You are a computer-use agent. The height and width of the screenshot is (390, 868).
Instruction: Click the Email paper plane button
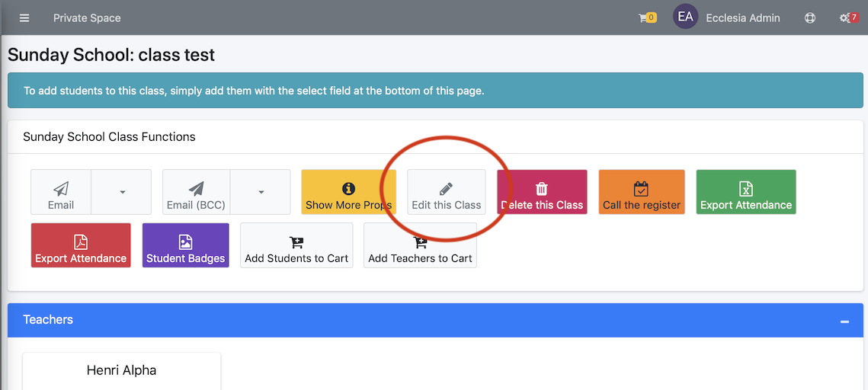[61, 192]
